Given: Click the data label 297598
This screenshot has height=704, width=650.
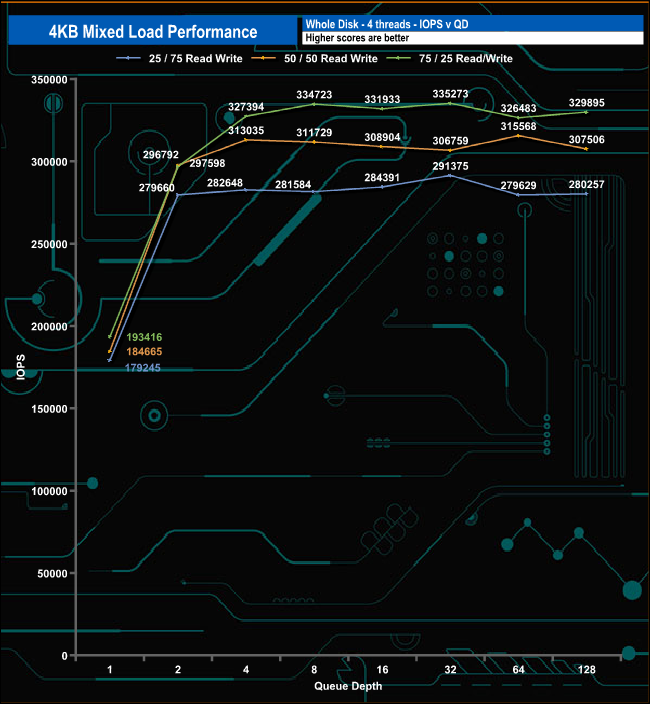Looking at the screenshot, I should [x=207, y=163].
